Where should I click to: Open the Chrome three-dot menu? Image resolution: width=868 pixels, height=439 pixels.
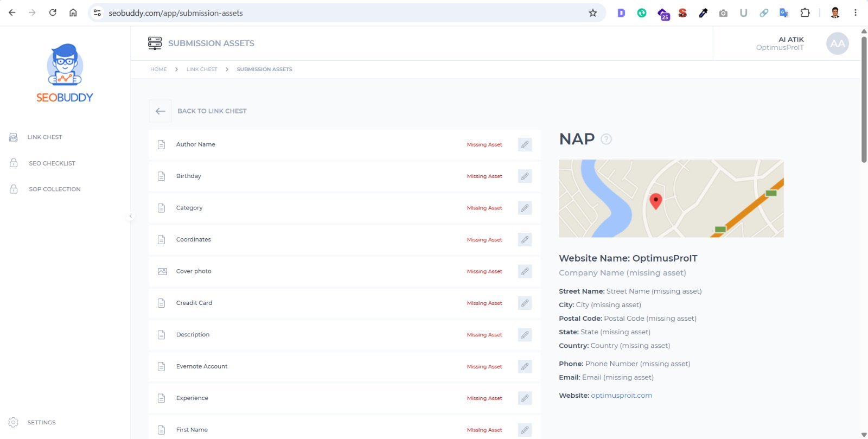click(856, 12)
